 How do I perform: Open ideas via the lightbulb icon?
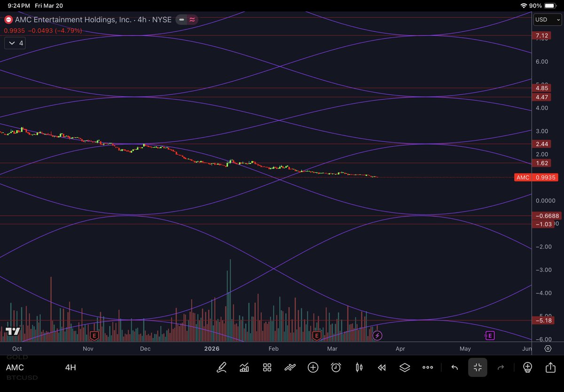(527, 368)
